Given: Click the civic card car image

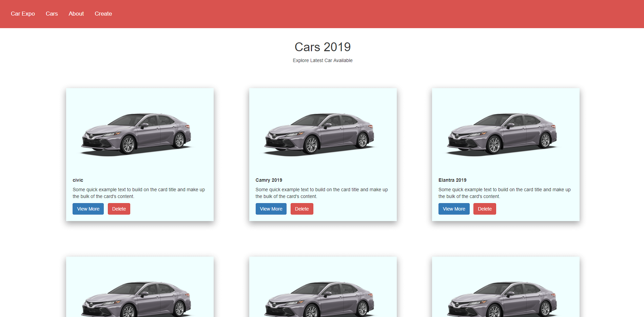Looking at the screenshot, I should pos(137,135).
